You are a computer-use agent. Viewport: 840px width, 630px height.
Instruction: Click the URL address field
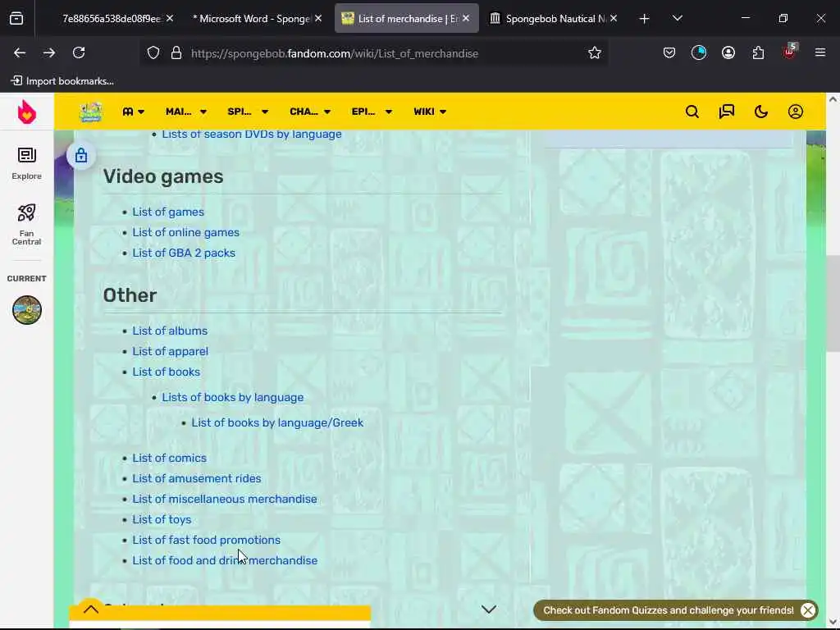[375, 53]
